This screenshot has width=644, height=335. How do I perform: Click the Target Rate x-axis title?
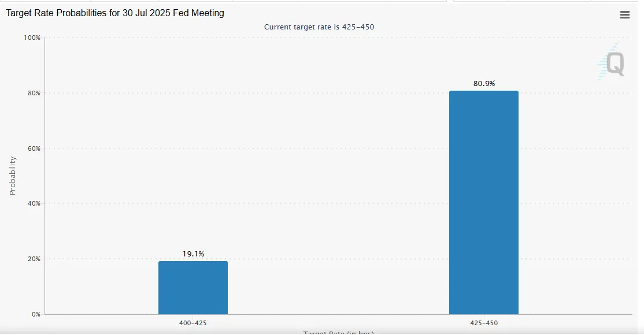(338, 333)
